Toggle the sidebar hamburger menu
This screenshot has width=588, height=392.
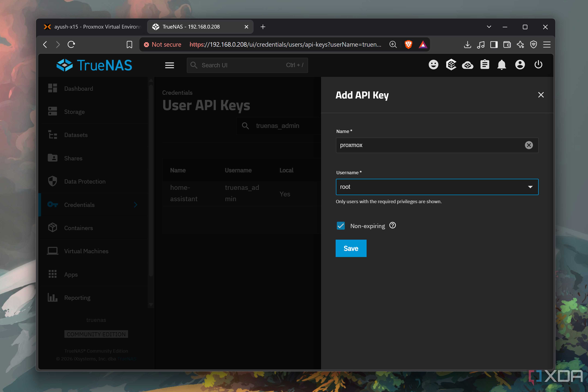(x=169, y=65)
